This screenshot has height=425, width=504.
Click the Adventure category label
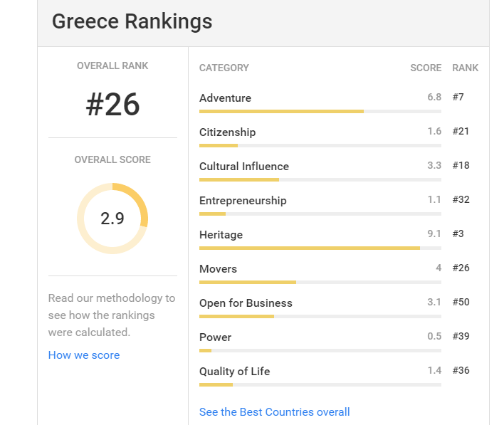[225, 98]
